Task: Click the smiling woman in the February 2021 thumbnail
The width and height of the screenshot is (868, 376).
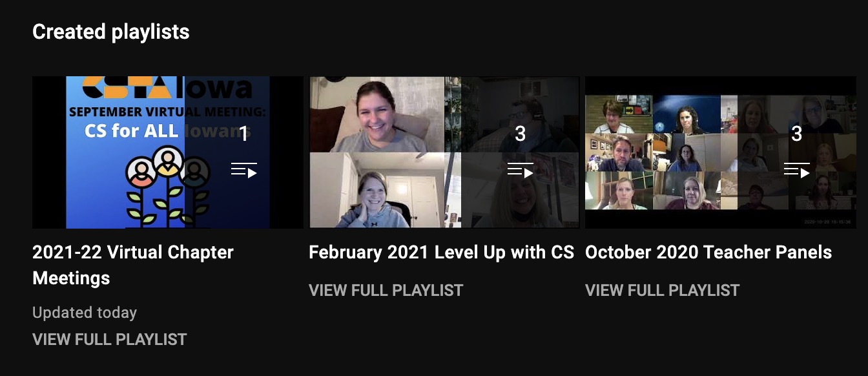Action: point(377,114)
